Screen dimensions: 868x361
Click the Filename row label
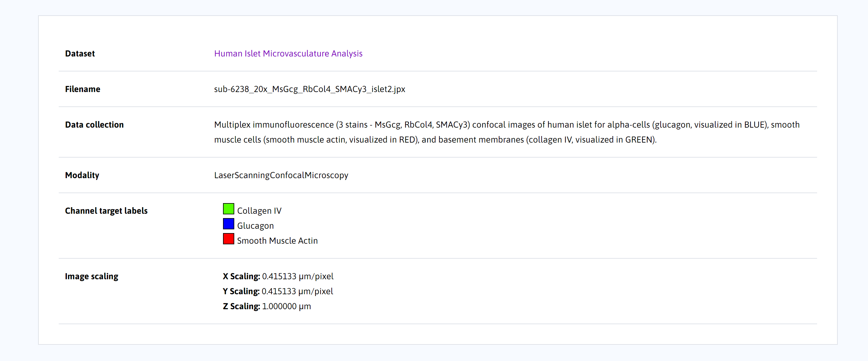(82, 89)
